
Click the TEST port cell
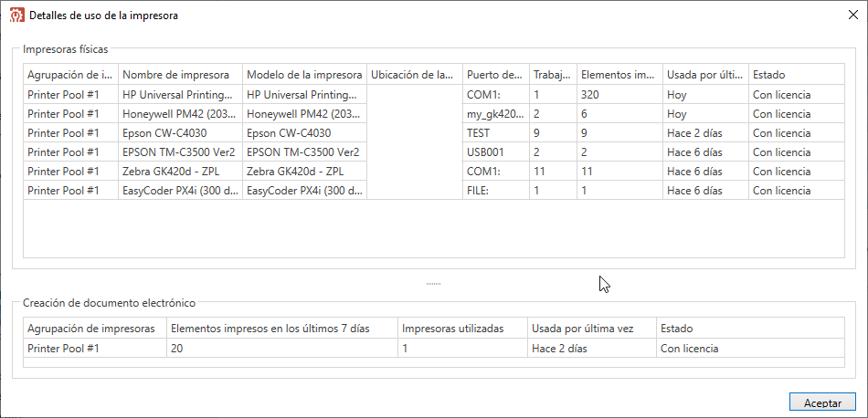pos(496,133)
